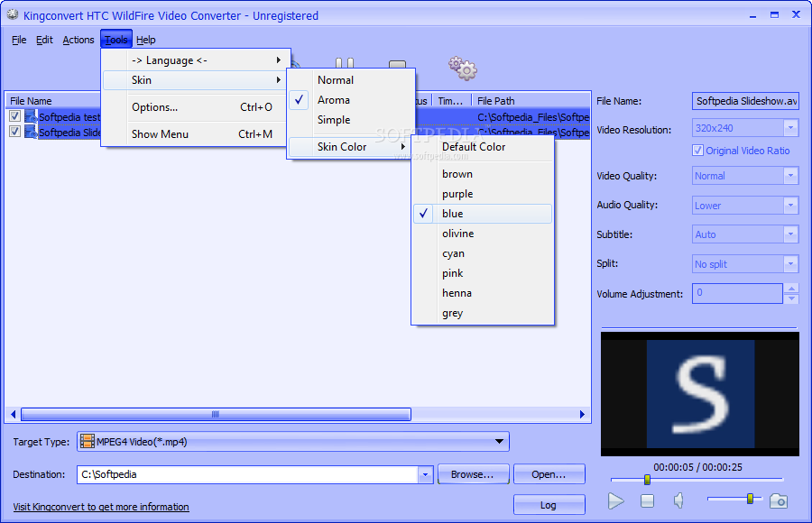Choose purple skin color
The width and height of the screenshot is (812, 523).
(x=483, y=194)
